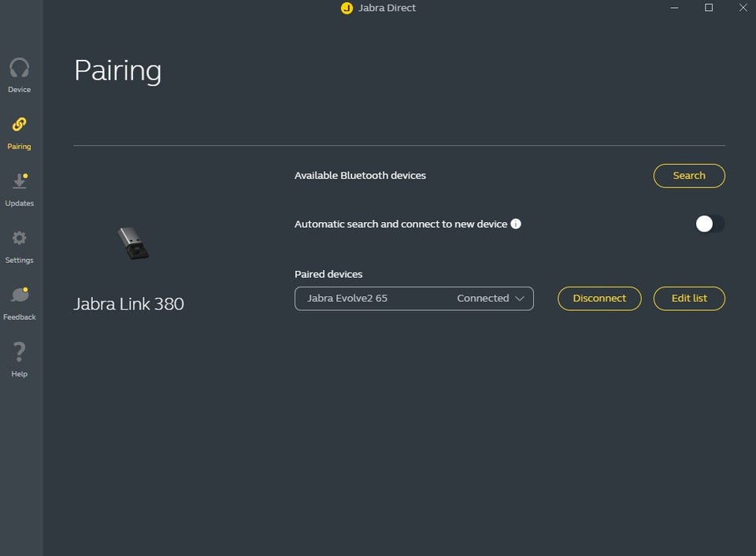756x556 pixels.
Task: Minimize the Jabra Direct window
Action: point(674,8)
